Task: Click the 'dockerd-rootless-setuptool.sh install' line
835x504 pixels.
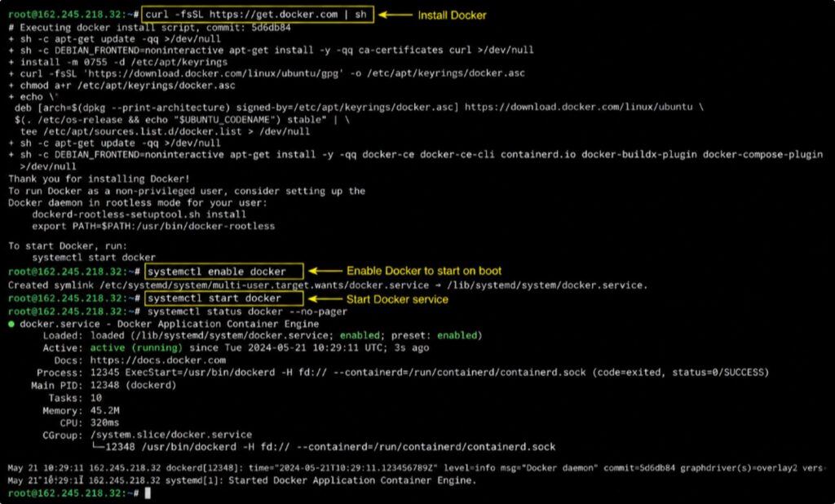Action: pos(139,214)
